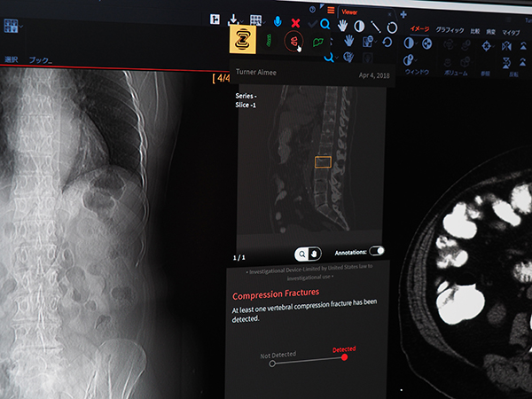Open the grid layout dropdown
Screen dimensions: 532x399
point(256,20)
